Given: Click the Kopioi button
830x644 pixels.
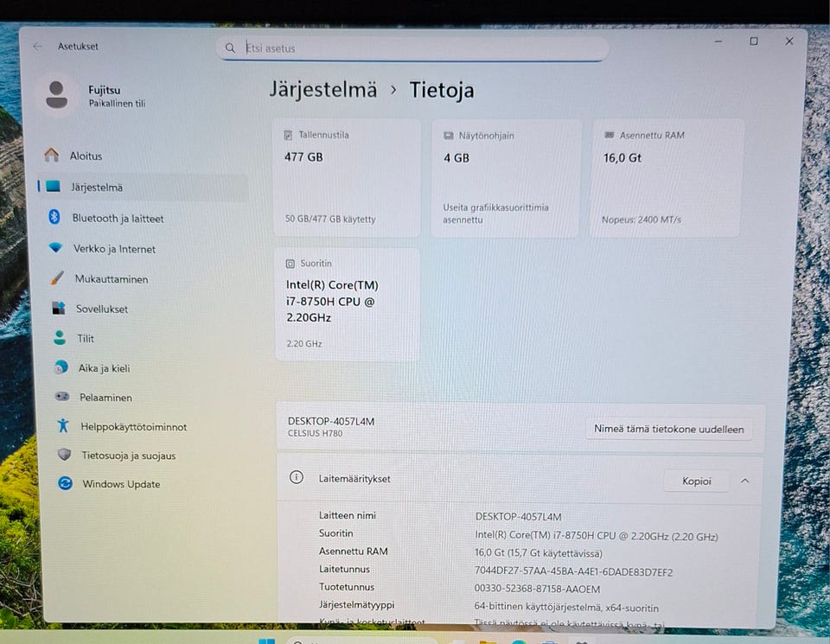Looking at the screenshot, I should coord(696,481).
